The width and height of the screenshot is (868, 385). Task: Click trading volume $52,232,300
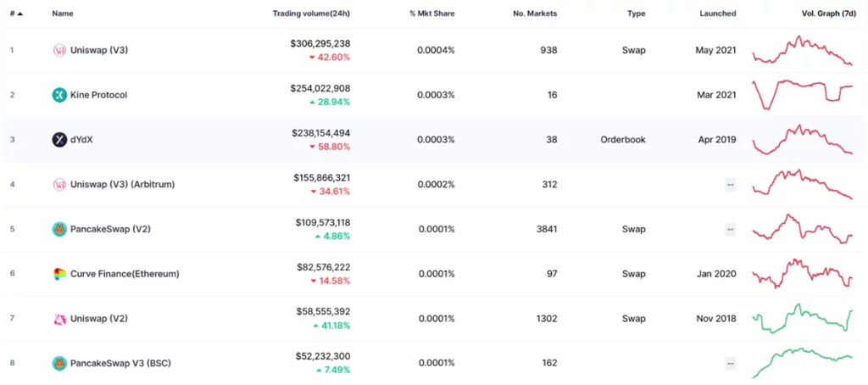323,356
